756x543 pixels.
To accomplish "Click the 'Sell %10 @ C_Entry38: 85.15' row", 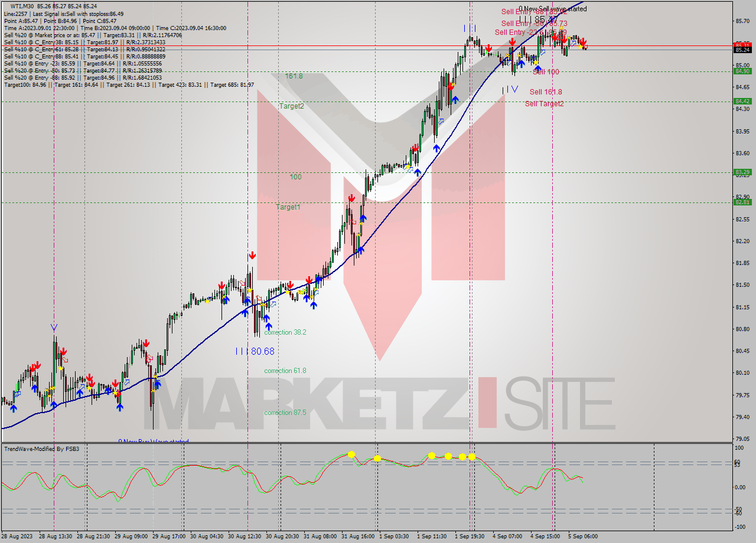I will (x=84, y=42).
